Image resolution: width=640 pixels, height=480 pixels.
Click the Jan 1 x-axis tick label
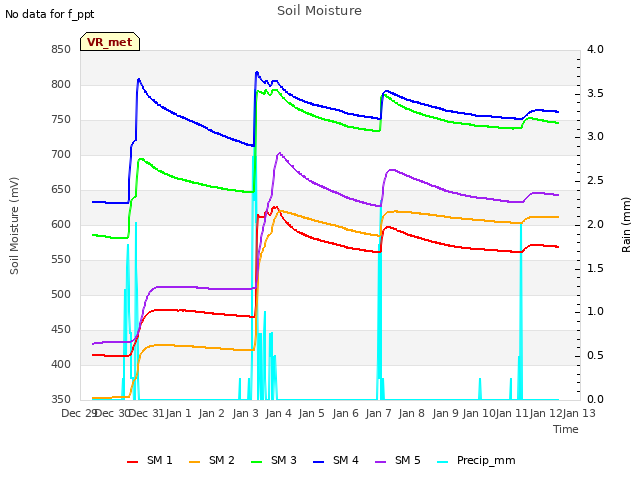178,413
